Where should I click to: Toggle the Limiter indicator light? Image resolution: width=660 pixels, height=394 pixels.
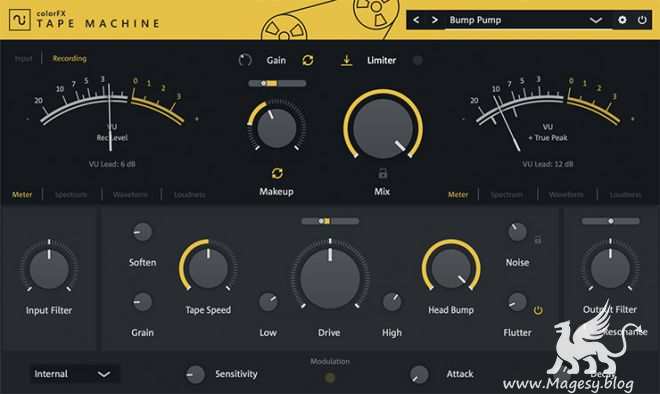pos(418,60)
